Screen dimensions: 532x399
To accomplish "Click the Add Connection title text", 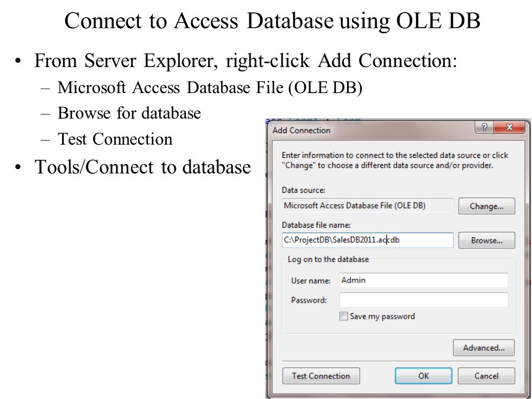I will click(301, 130).
